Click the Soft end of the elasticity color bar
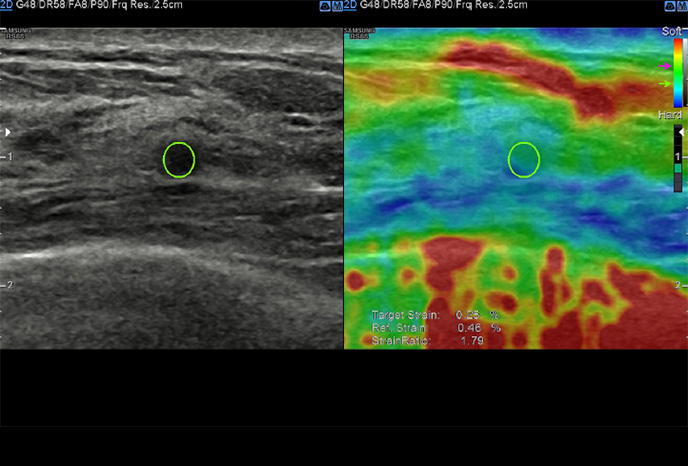 (679, 45)
